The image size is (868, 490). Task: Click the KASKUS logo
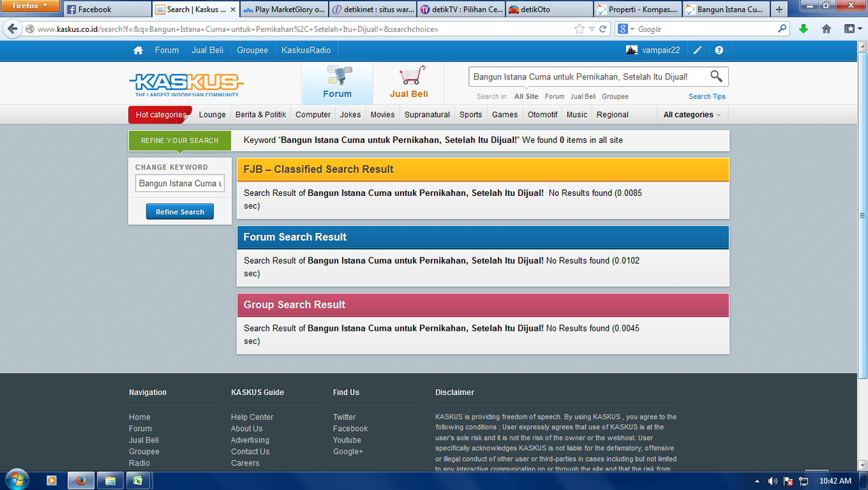pos(186,85)
